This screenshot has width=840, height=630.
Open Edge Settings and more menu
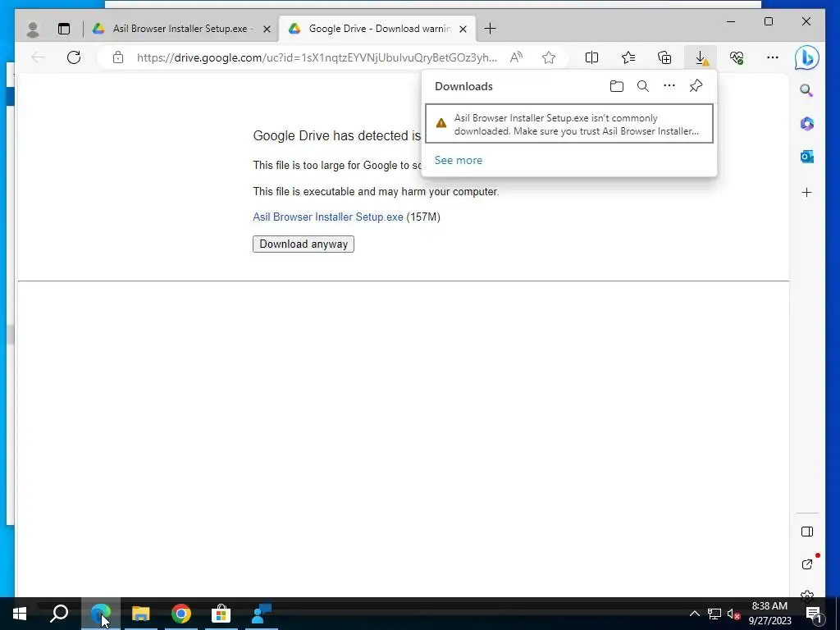pyautogui.click(x=773, y=57)
